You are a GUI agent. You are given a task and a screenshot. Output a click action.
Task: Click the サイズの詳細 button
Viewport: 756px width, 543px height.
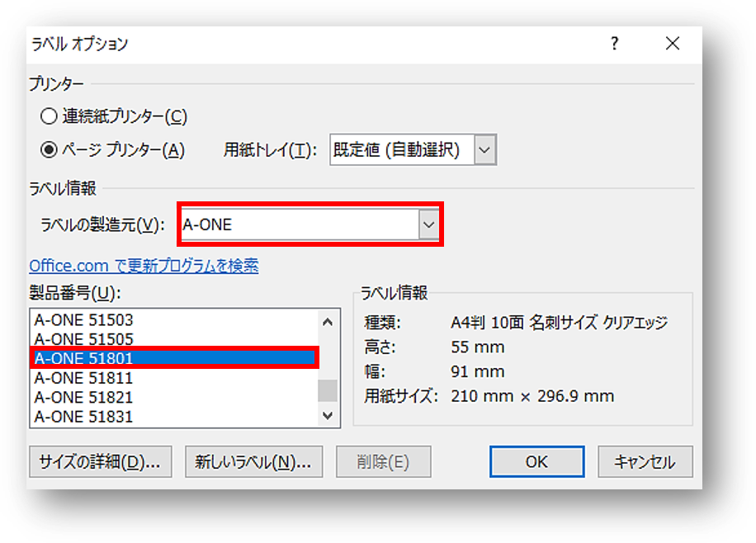coord(101,462)
